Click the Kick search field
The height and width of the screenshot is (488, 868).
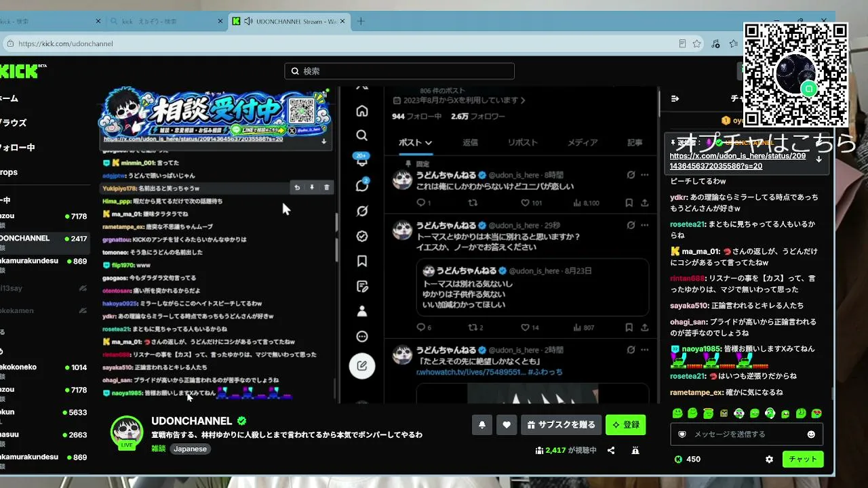(399, 71)
